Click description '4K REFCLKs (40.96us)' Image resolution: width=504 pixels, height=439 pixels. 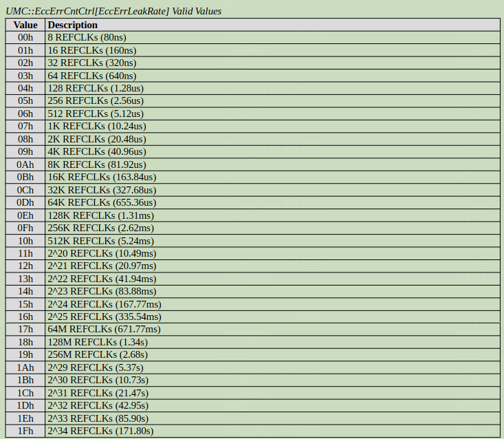point(97,152)
